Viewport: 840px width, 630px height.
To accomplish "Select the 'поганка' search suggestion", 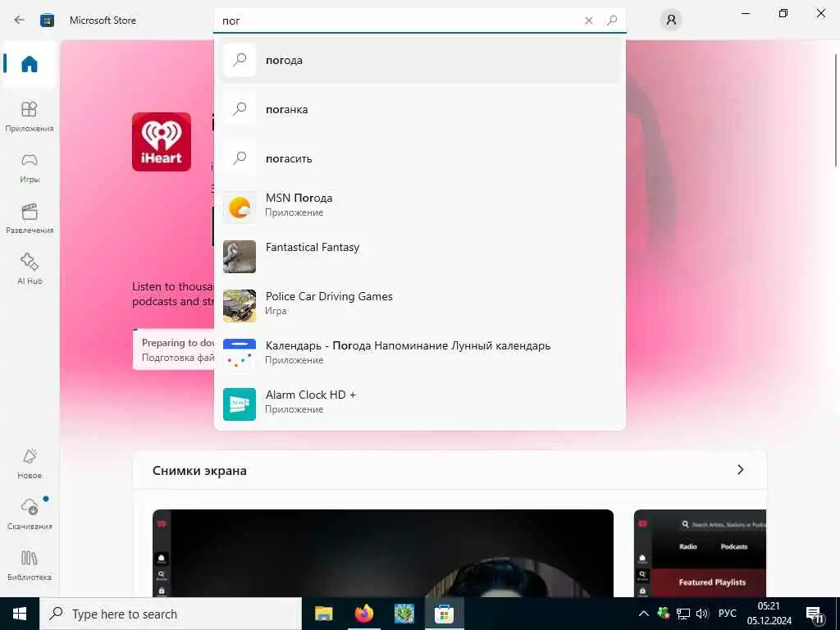I will (x=419, y=109).
